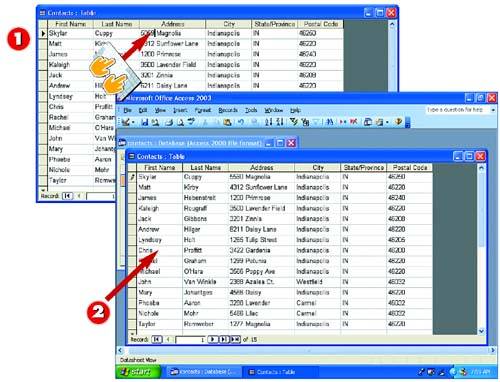The image size is (500, 382).
Task: Click the next record navigation button
Action: click(x=212, y=340)
